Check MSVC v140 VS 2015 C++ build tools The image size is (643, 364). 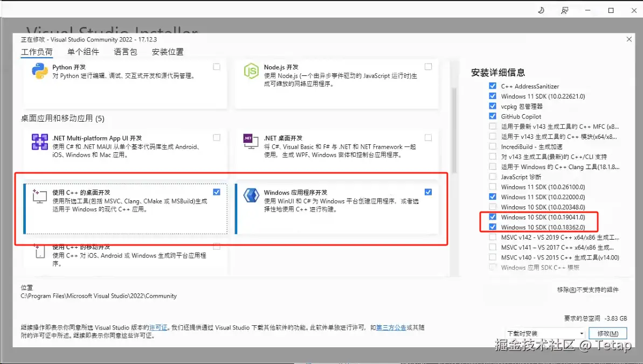(493, 257)
